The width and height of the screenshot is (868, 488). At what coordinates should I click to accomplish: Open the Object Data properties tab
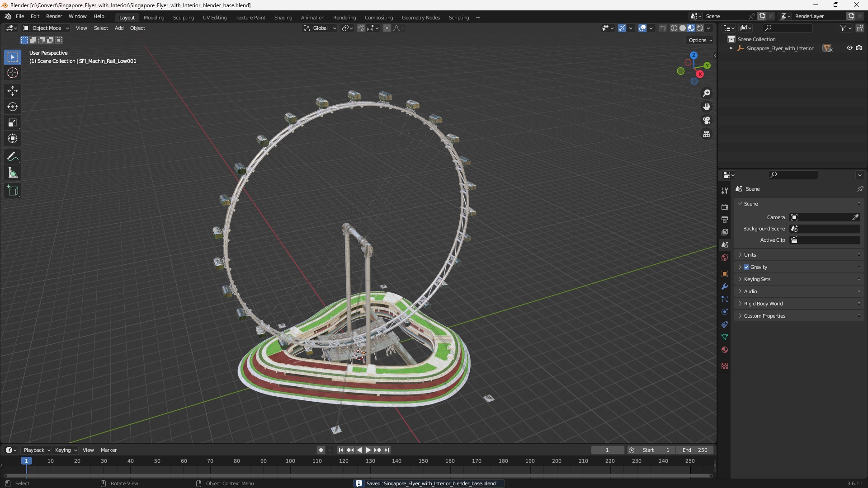[725, 337]
